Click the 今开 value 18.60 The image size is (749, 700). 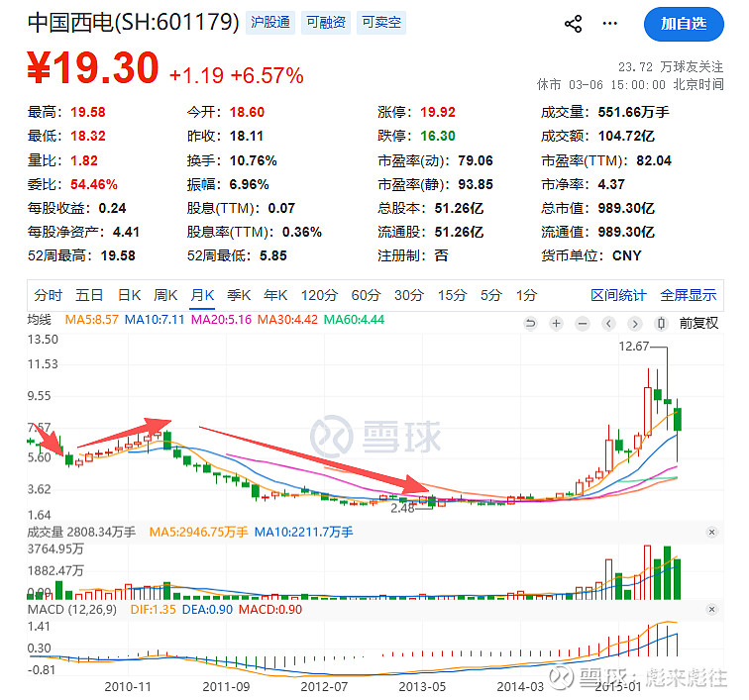[247, 112]
